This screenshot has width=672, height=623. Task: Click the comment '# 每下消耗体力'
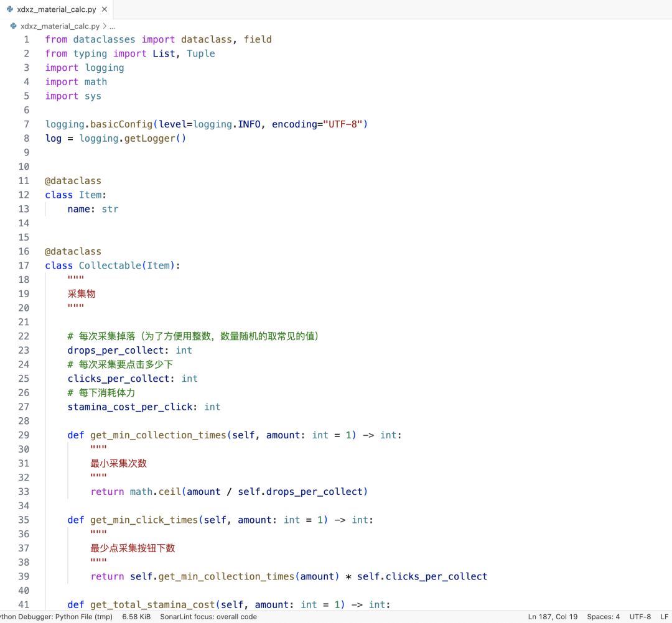tap(101, 393)
